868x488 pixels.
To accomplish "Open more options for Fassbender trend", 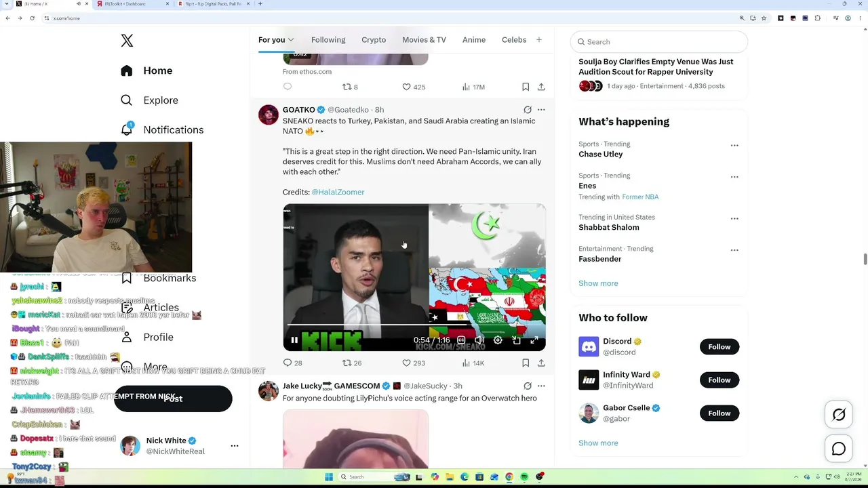I will [x=734, y=250].
